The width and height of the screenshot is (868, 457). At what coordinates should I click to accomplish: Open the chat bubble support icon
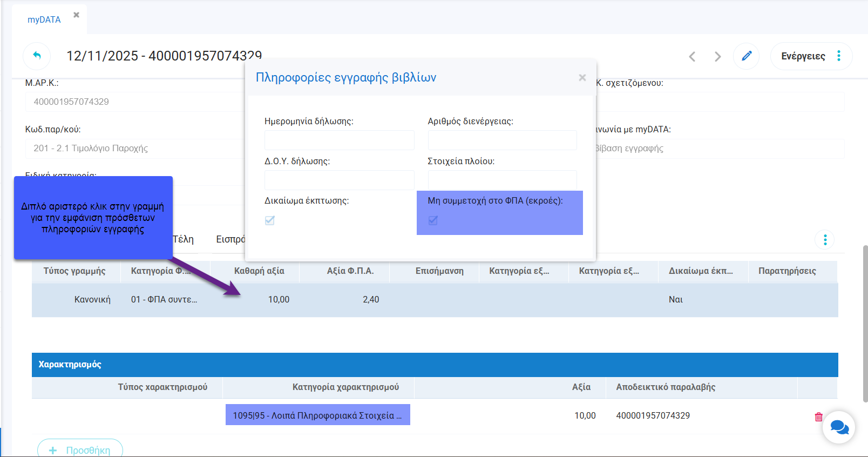pyautogui.click(x=838, y=427)
